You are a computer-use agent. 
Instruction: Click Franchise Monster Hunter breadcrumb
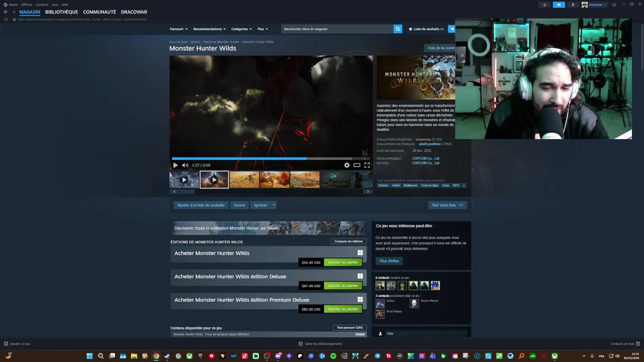[221, 42]
